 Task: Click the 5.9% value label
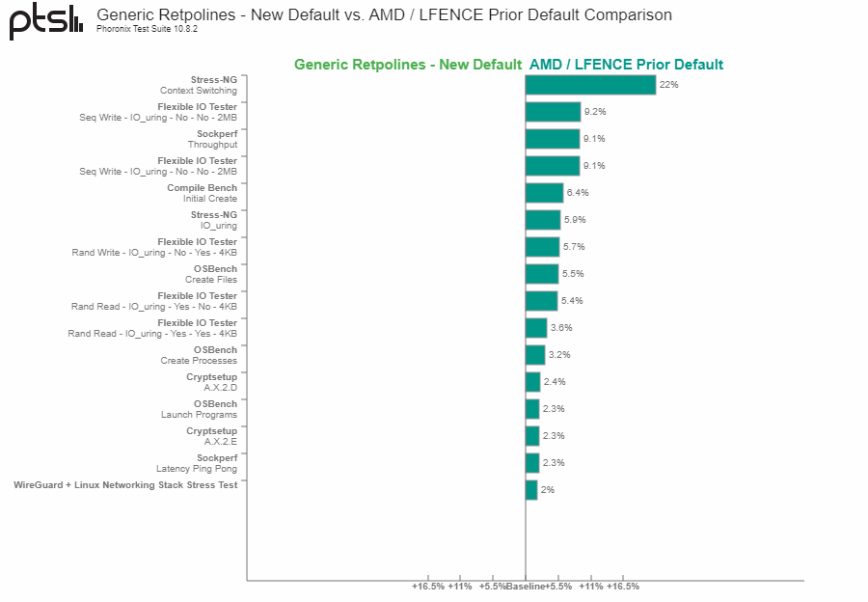click(x=575, y=220)
